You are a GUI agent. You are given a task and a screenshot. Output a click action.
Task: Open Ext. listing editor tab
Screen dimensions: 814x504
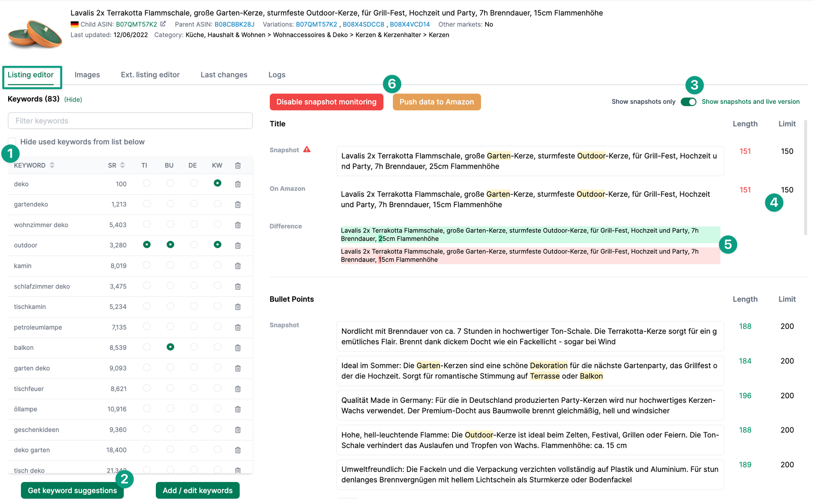(x=150, y=75)
